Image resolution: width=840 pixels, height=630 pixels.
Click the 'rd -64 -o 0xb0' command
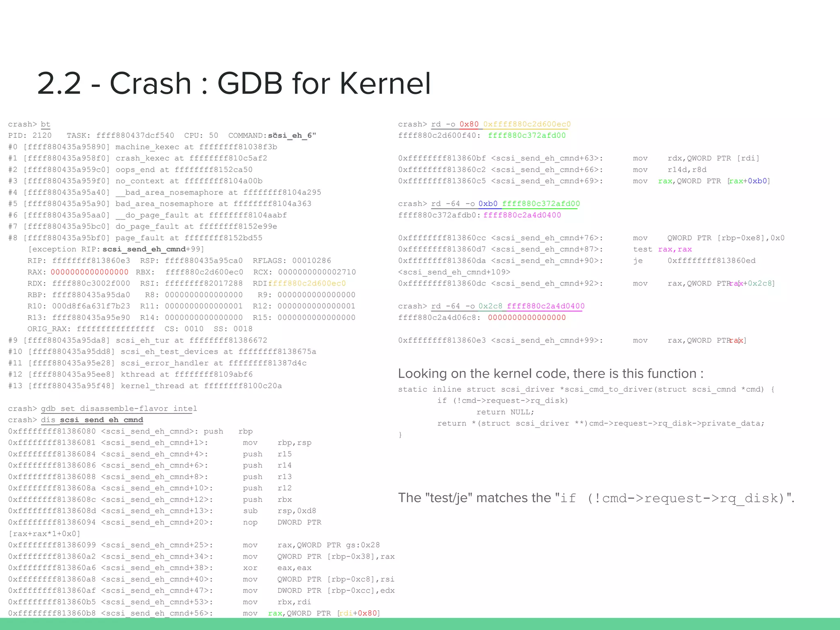point(505,204)
